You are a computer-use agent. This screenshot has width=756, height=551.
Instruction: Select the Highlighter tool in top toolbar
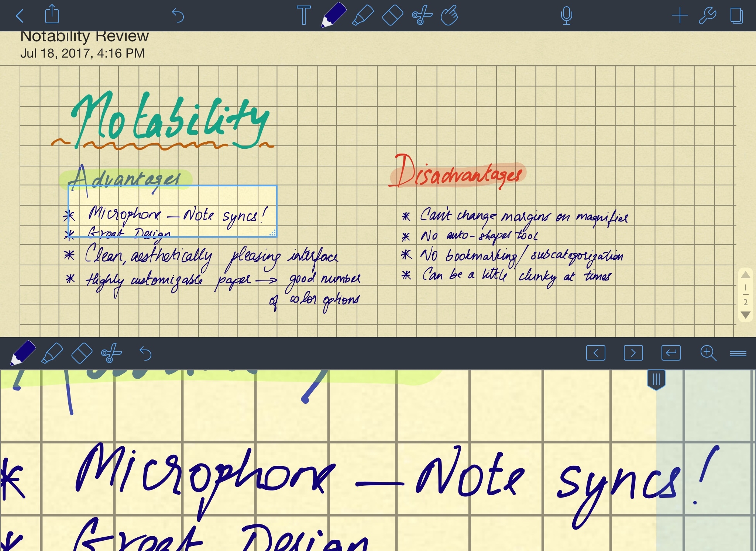point(363,16)
